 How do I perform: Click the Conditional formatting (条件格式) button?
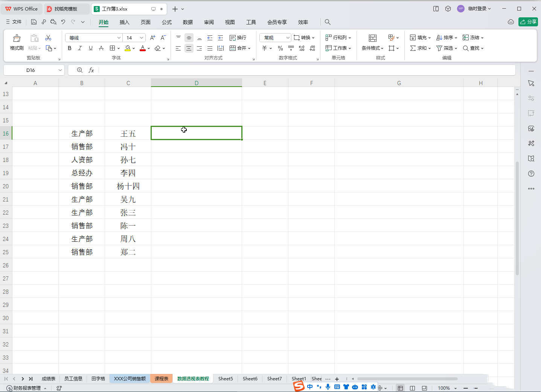coord(372,42)
